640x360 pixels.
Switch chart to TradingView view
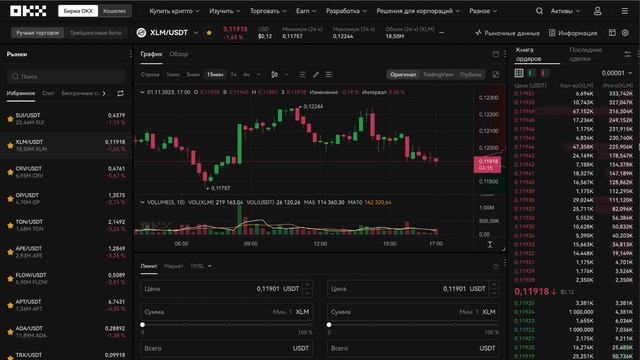pos(438,75)
